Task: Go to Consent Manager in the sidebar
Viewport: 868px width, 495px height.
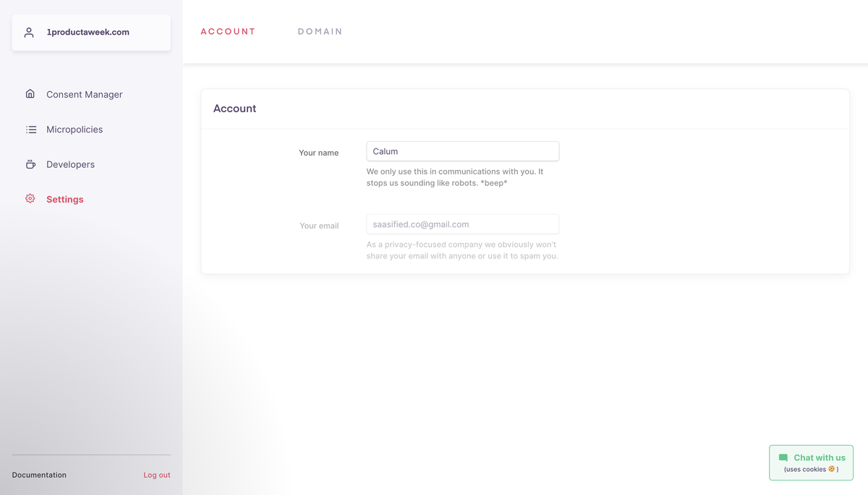Action: (x=84, y=95)
